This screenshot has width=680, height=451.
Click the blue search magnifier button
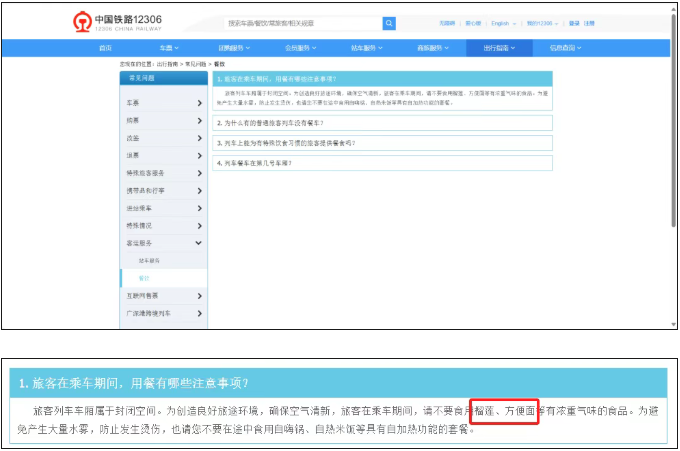[389, 22]
